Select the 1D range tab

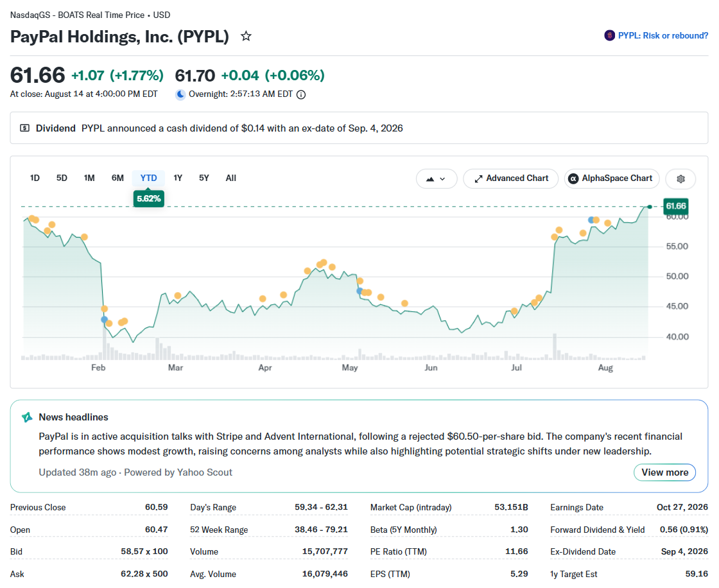pos(35,178)
